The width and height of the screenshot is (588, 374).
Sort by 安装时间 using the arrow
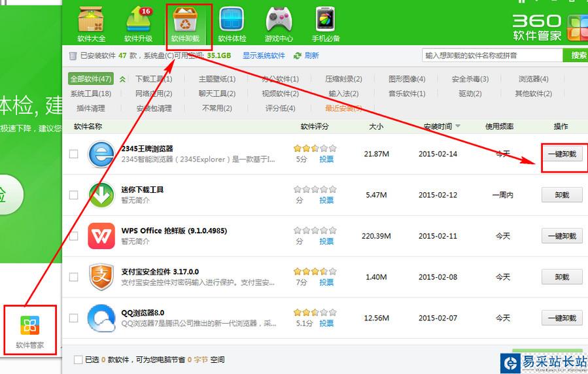point(458,126)
